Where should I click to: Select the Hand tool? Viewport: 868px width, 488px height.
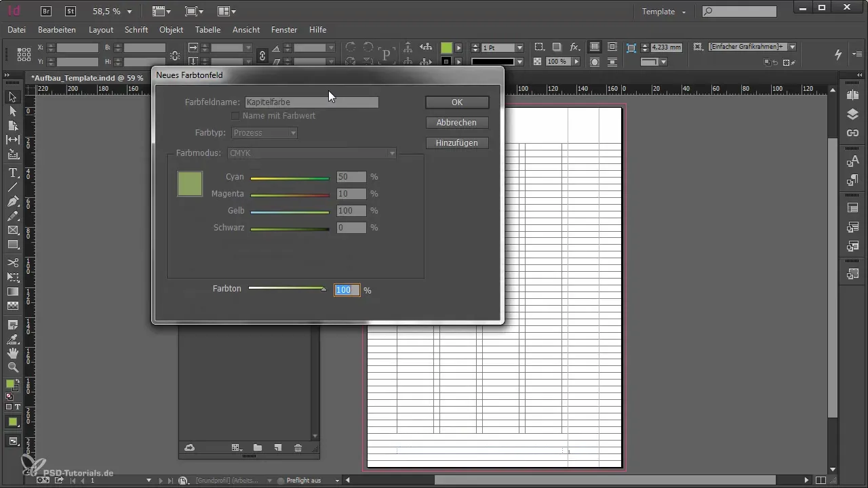coord(12,353)
